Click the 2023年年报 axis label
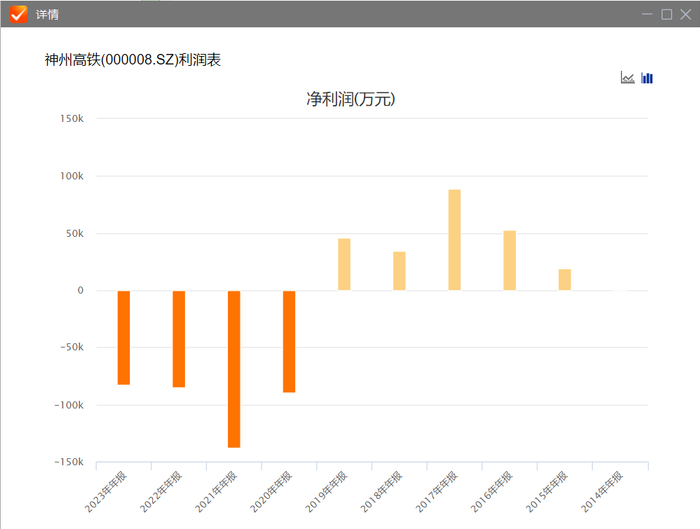This screenshot has width=700, height=529. pos(106,492)
